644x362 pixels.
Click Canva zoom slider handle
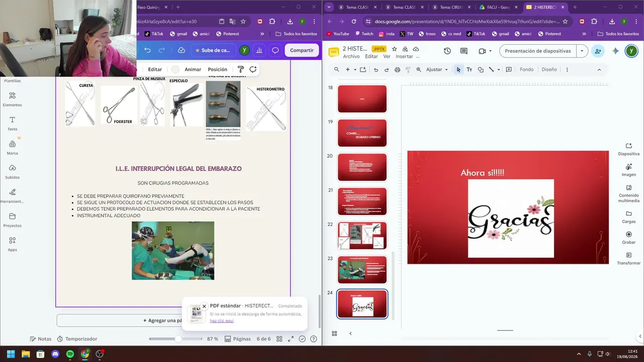pyautogui.click(x=178, y=339)
